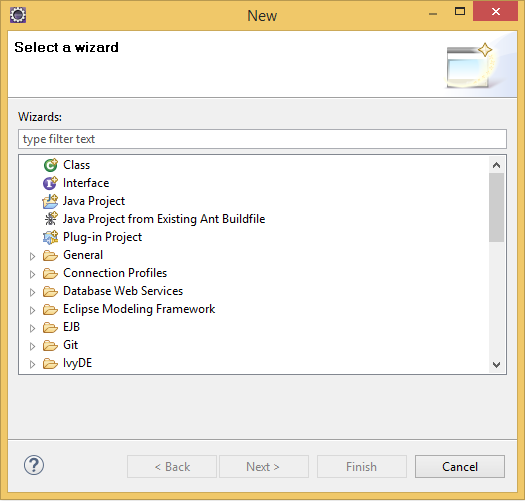Cancel the New wizard dialog
Image resolution: width=525 pixels, height=501 pixels.
click(x=460, y=467)
